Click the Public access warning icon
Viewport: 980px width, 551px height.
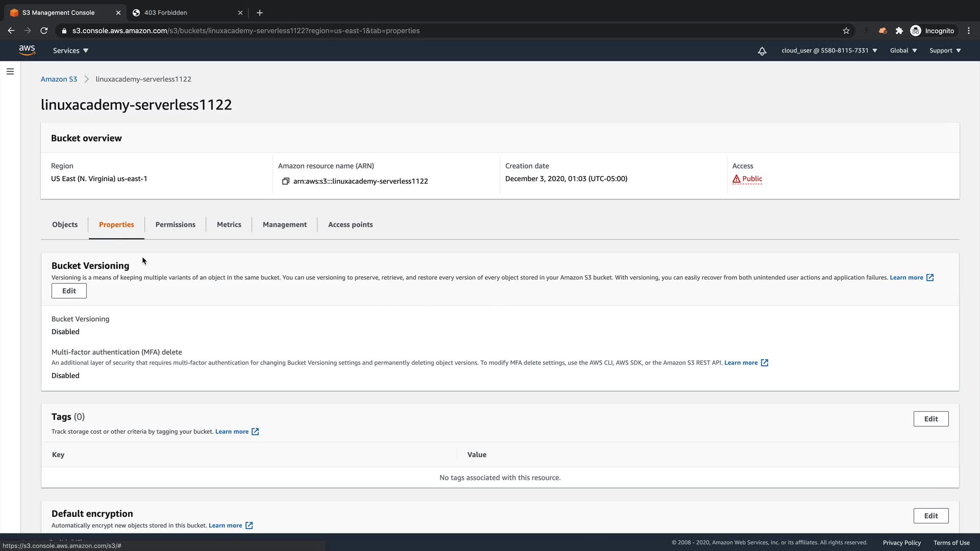pos(736,179)
